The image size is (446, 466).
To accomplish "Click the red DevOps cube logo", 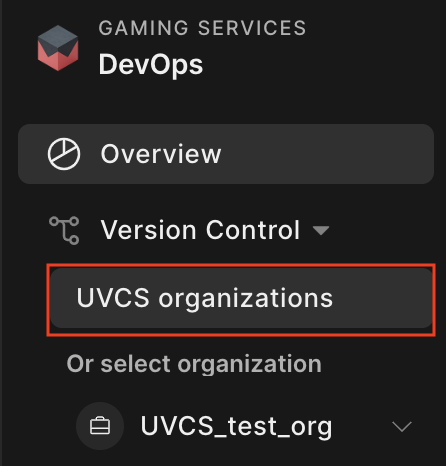I will pyautogui.click(x=58, y=48).
